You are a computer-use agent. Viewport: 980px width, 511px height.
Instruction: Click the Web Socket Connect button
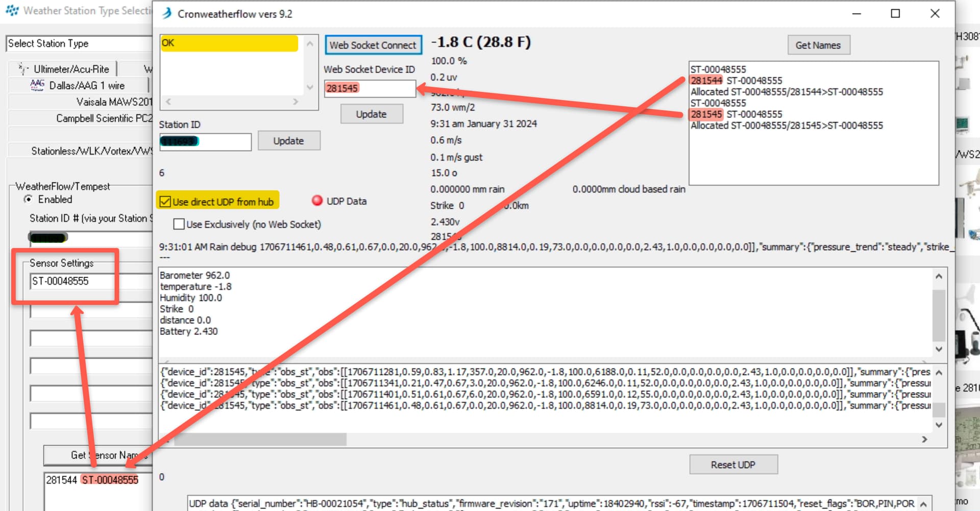tap(373, 45)
